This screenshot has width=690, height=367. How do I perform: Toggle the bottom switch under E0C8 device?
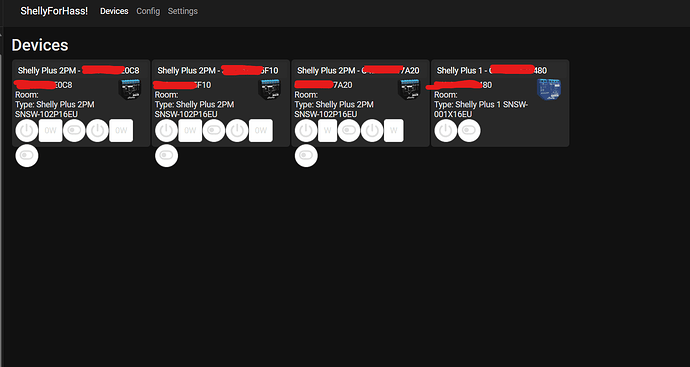(27, 155)
